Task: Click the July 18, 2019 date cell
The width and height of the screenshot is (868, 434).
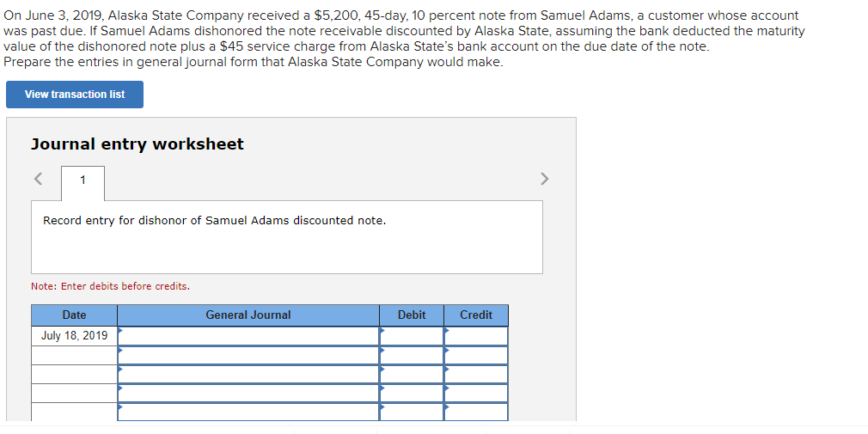Action: [x=75, y=336]
